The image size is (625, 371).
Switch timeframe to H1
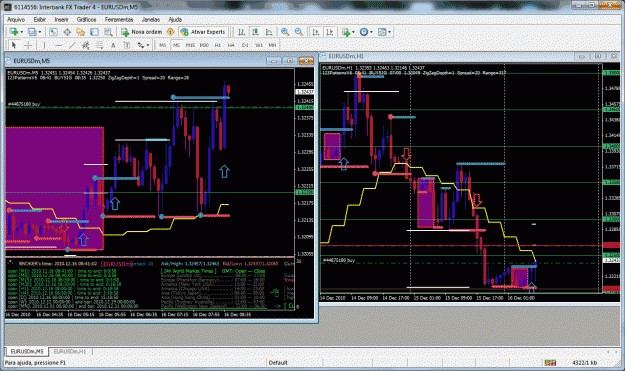point(218,45)
